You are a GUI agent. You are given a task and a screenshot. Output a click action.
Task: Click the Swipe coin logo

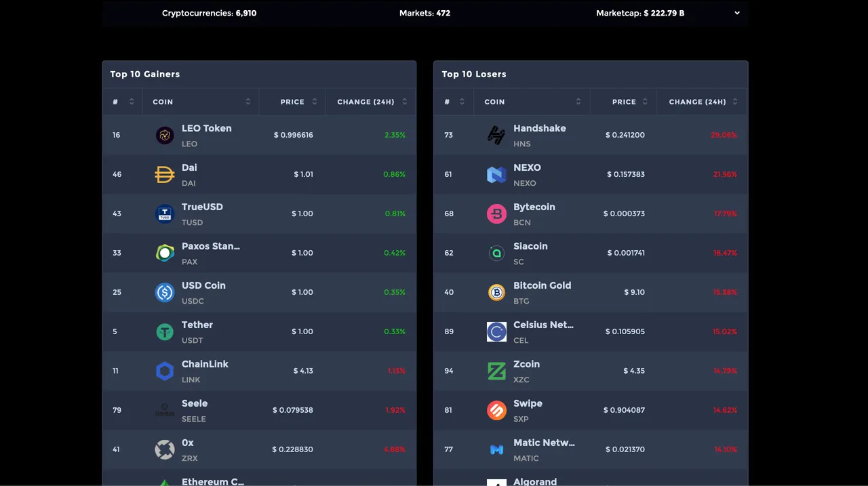pyautogui.click(x=496, y=410)
